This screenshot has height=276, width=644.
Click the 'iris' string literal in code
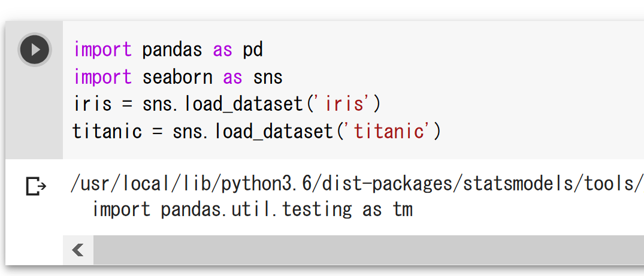pos(343,104)
